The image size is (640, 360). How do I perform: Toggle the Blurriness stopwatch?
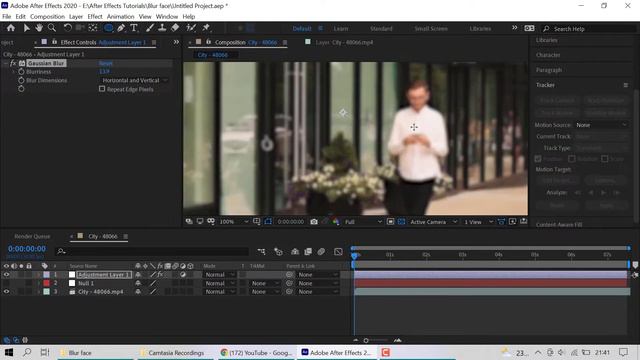point(21,72)
